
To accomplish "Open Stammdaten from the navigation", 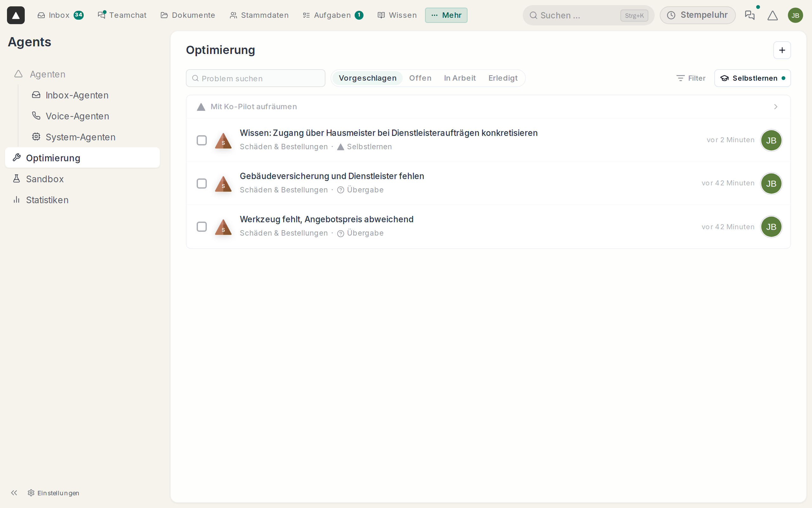I will [259, 15].
